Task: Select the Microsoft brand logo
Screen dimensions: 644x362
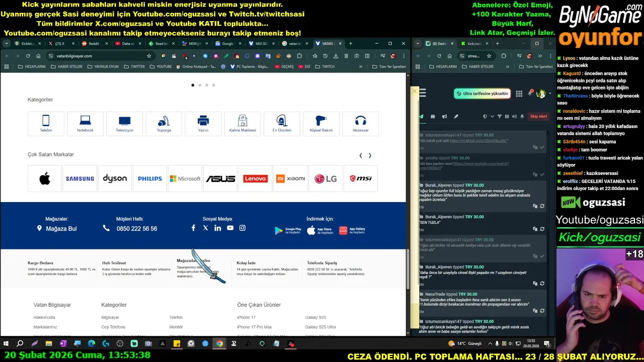Action: [x=185, y=178]
